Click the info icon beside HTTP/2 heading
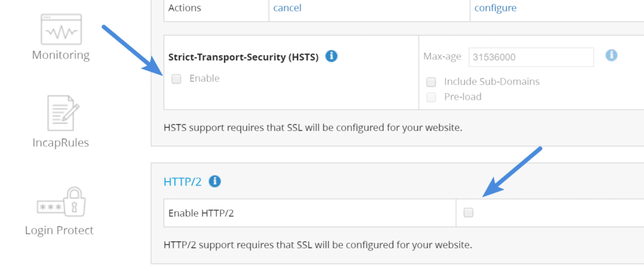This screenshot has height=271, width=644. point(215,182)
